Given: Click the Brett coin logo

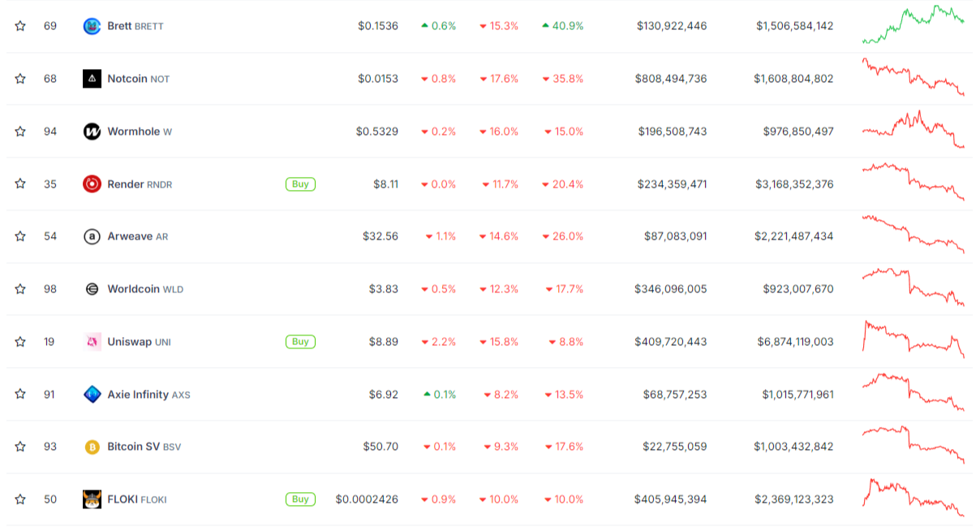Looking at the screenshot, I should (x=92, y=25).
